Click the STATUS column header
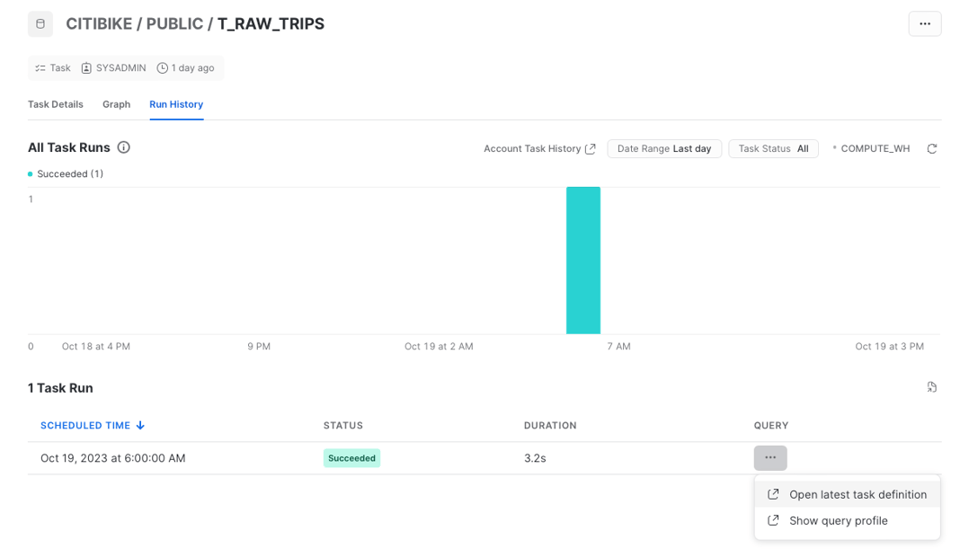 point(343,425)
